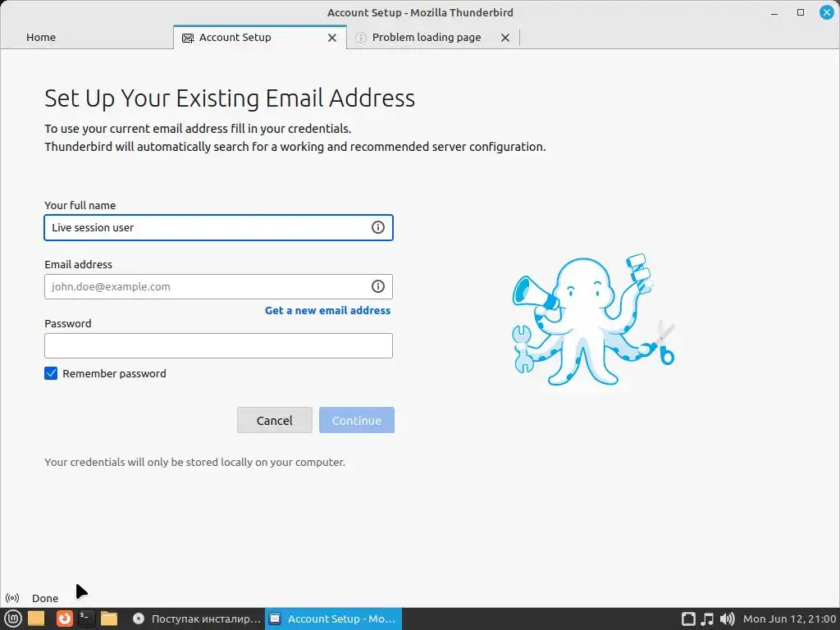This screenshot has height=630, width=840.
Task: Click the music note tray icon
Action: [707, 619]
